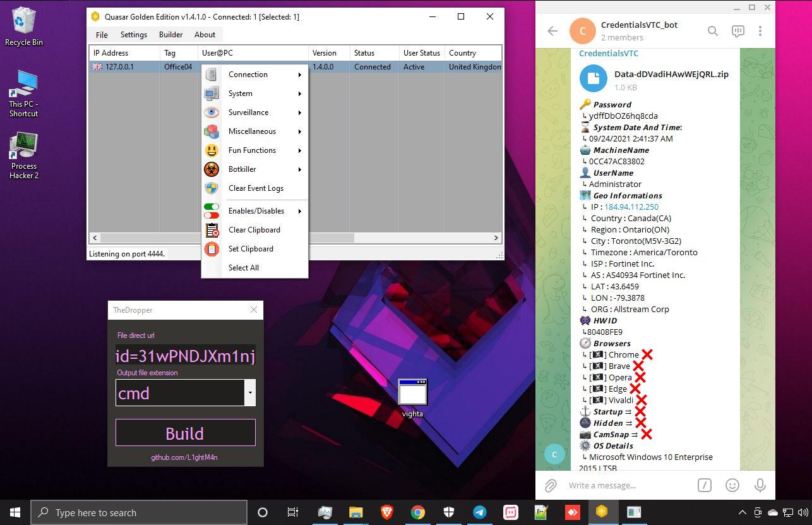812x525 pixels.
Task: Click the microphone voice message icon
Action: point(760,485)
